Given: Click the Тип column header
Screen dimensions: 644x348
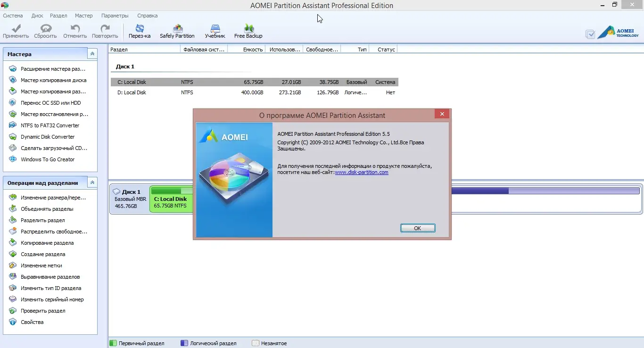Looking at the screenshot, I should [x=355, y=49].
